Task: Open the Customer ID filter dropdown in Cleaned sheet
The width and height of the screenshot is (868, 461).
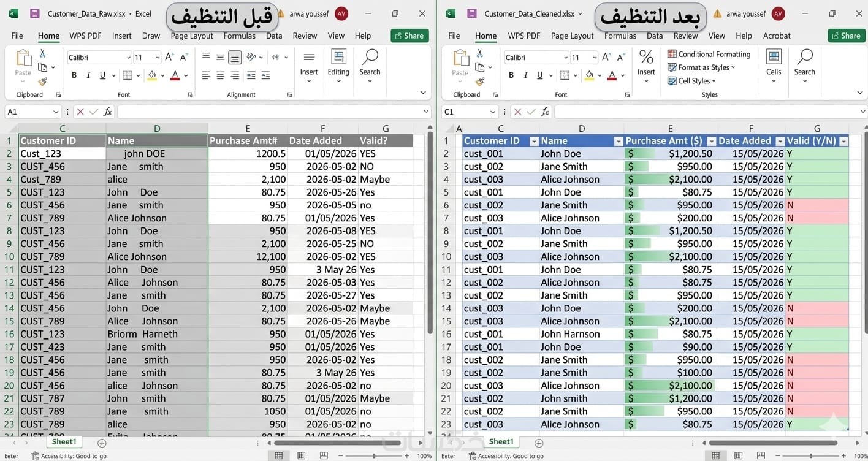Action: pyautogui.click(x=534, y=141)
